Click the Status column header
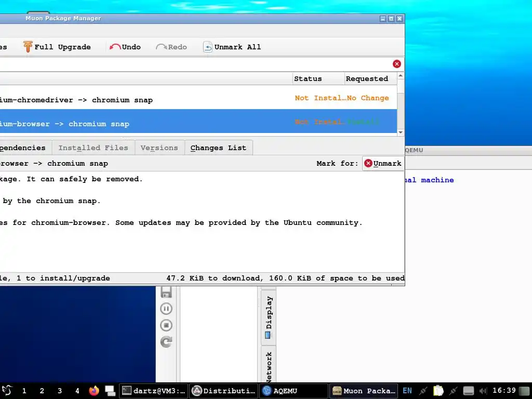Image resolution: width=532 pixels, height=399 pixels. pos(318,78)
